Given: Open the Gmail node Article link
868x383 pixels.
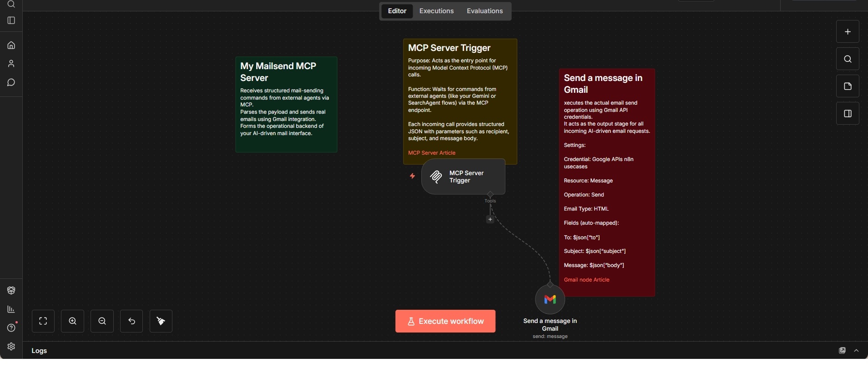Looking at the screenshot, I should click(586, 280).
